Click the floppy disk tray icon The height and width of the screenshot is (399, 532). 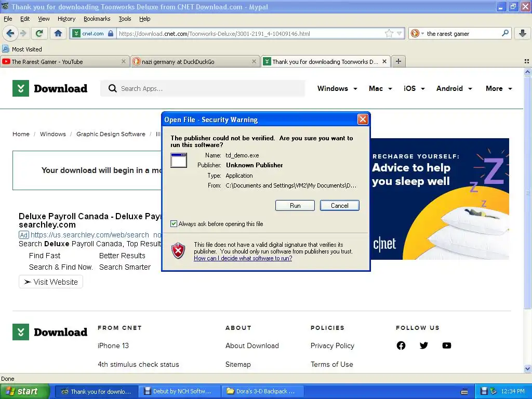tap(484, 391)
